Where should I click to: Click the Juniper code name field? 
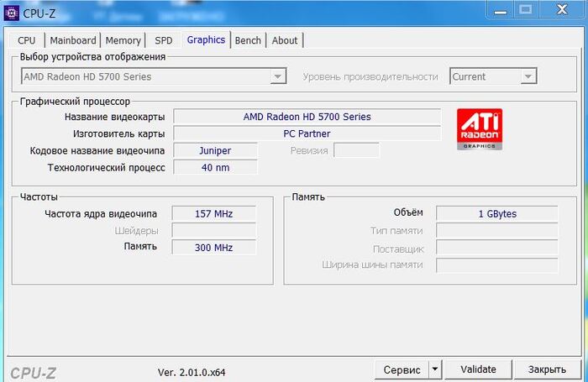click(x=215, y=150)
